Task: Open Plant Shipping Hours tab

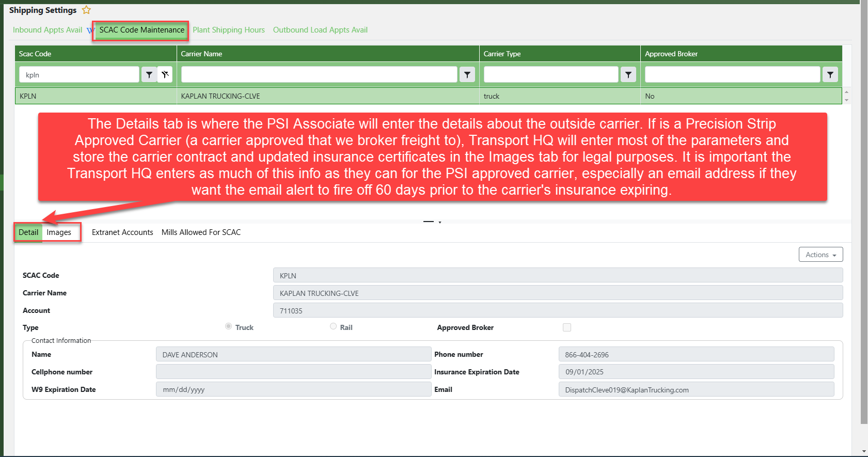Action: coord(229,30)
